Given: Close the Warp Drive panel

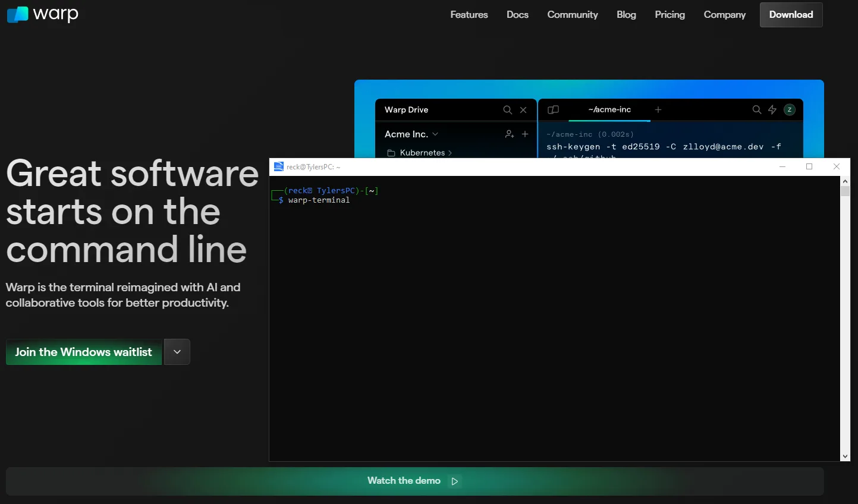Looking at the screenshot, I should coord(523,110).
